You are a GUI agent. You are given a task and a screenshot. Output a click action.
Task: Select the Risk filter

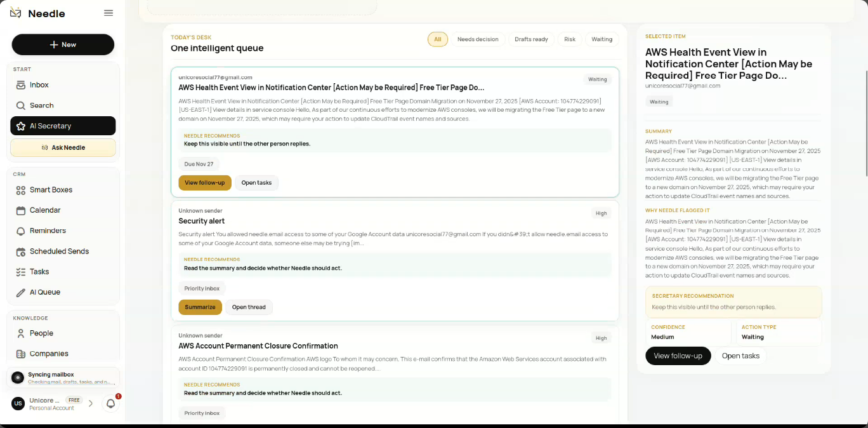[570, 39]
